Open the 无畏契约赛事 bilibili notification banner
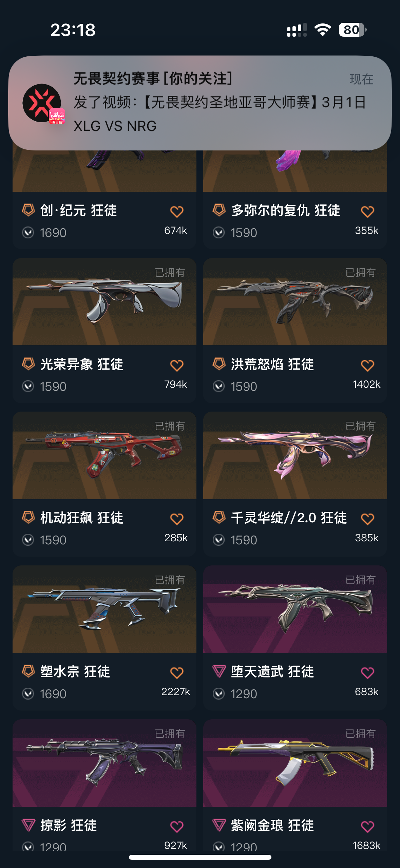 pyautogui.click(x=200, y=103)
